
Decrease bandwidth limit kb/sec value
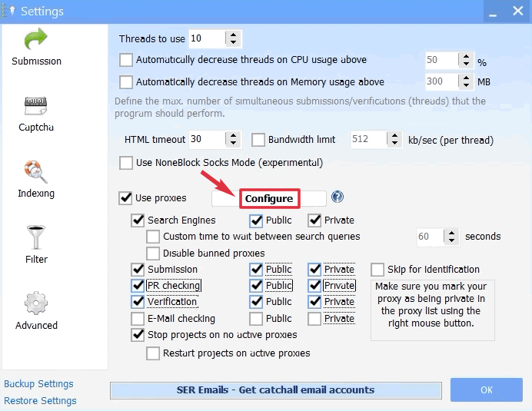(394, 143)
